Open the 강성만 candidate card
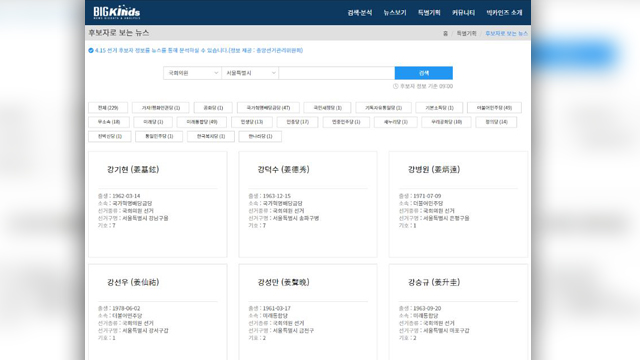The image size is (640, 360). point(308,312)
